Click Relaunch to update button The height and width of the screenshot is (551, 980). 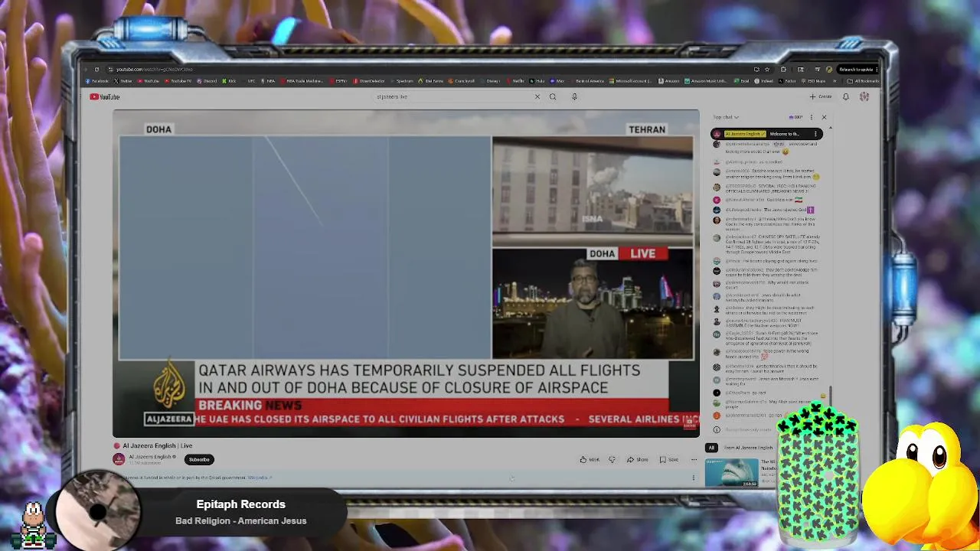pos(857,70)
